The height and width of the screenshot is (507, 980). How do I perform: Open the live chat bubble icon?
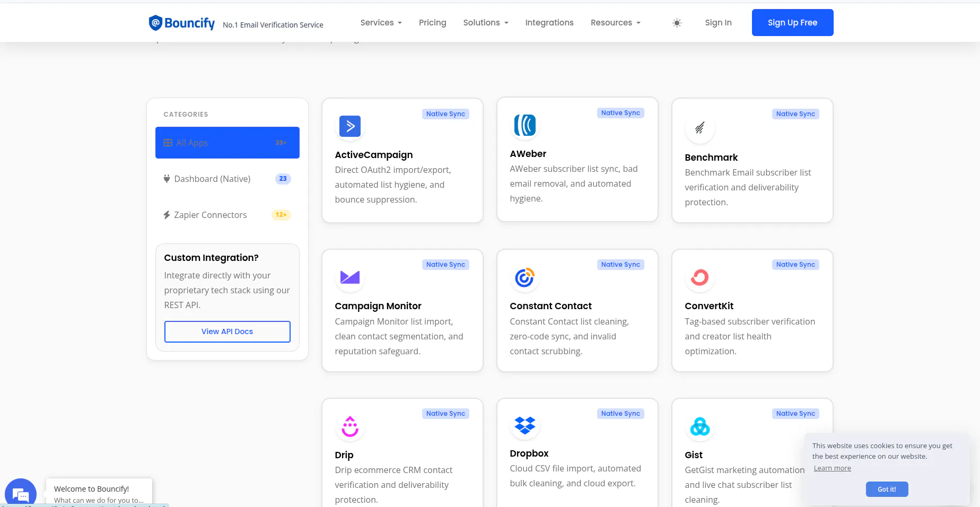point(20,494)
